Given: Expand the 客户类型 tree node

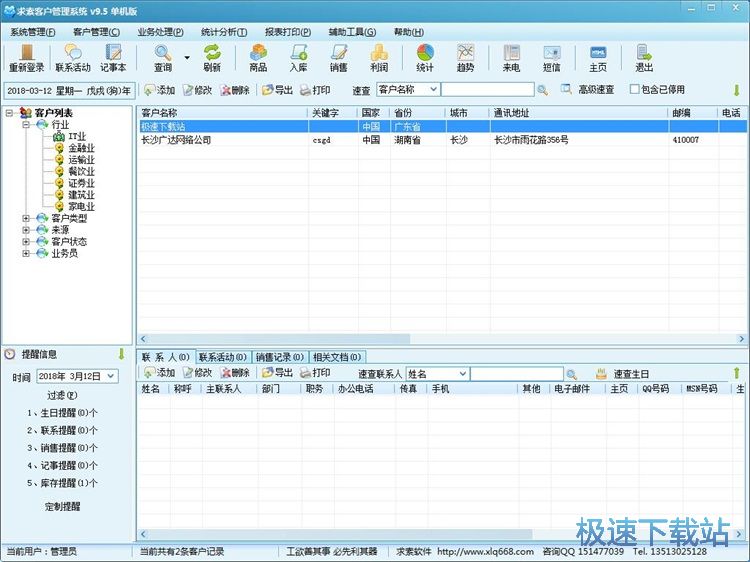Looking at the screenshot, I should [27, 218].
